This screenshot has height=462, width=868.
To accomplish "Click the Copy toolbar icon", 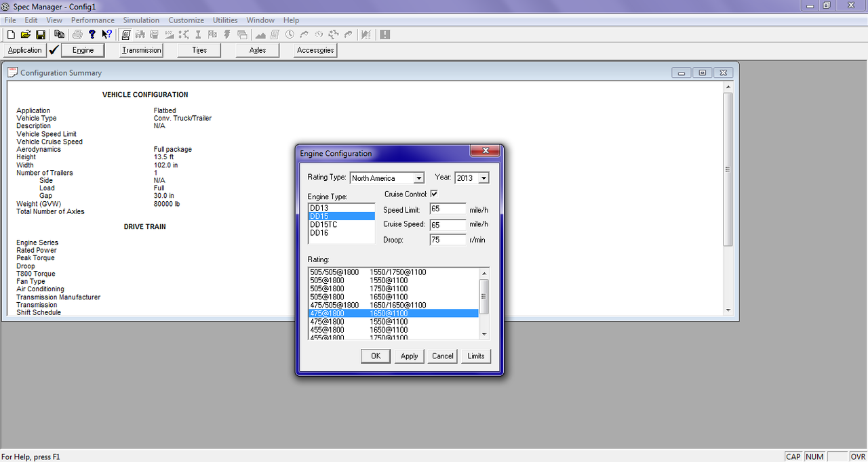I will 59,35.
